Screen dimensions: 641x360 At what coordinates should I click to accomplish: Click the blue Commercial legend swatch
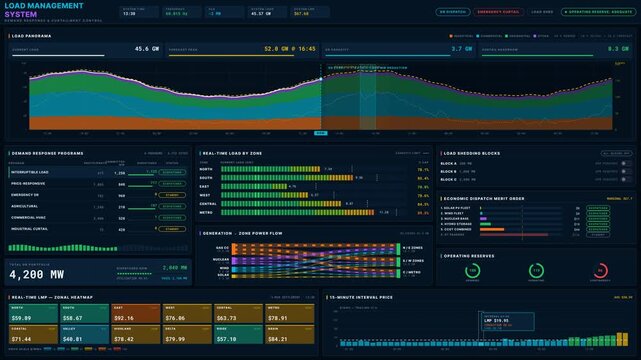[x=478, y=36]
